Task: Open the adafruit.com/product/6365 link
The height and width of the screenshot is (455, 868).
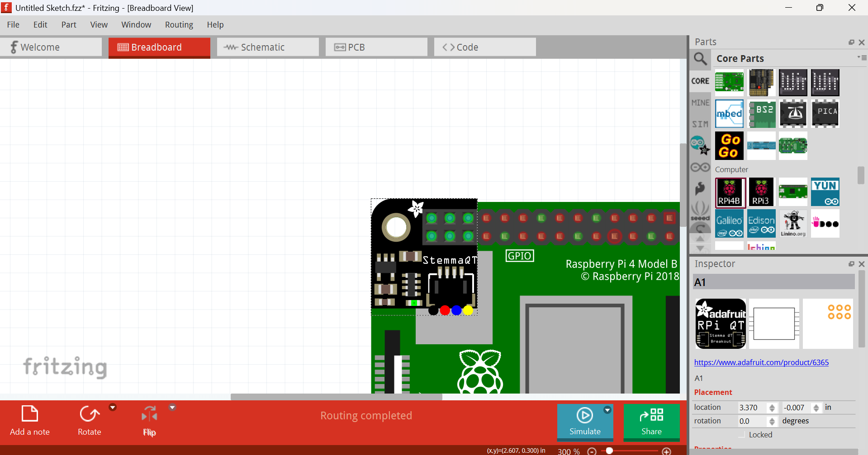Action: (x=761, y=362)
